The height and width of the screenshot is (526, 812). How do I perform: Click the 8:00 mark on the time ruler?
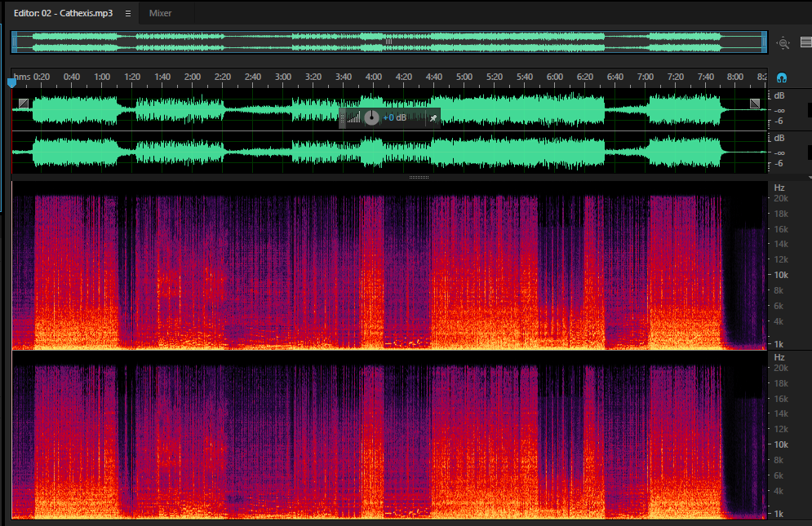pyautogui.click(x=735, y=77)
